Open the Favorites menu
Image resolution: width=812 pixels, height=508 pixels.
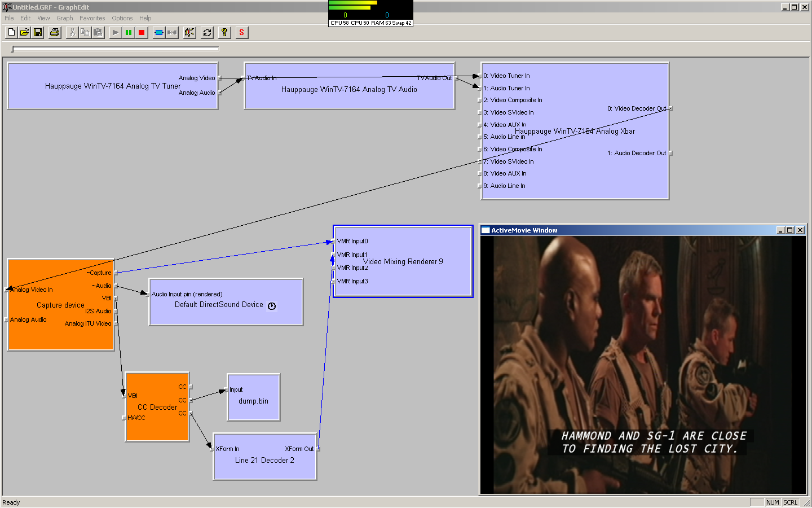click(92, 18)
